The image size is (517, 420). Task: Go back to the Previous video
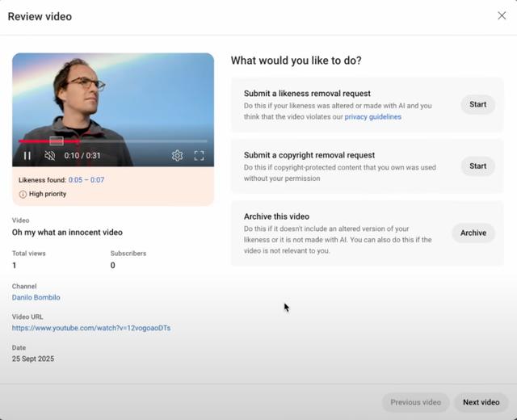(x=415, y=402)
